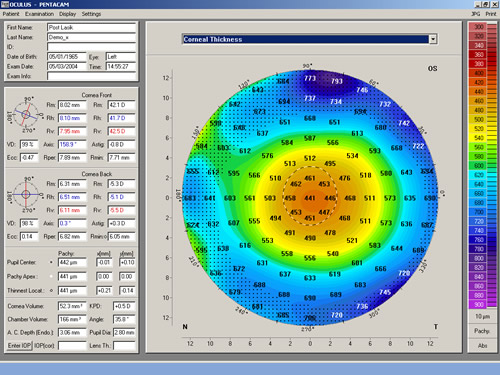Select the 540 µm yellow scale swatch
This screenshot has height=375, width=500.
pyautogui.click(x=478, y=138)
